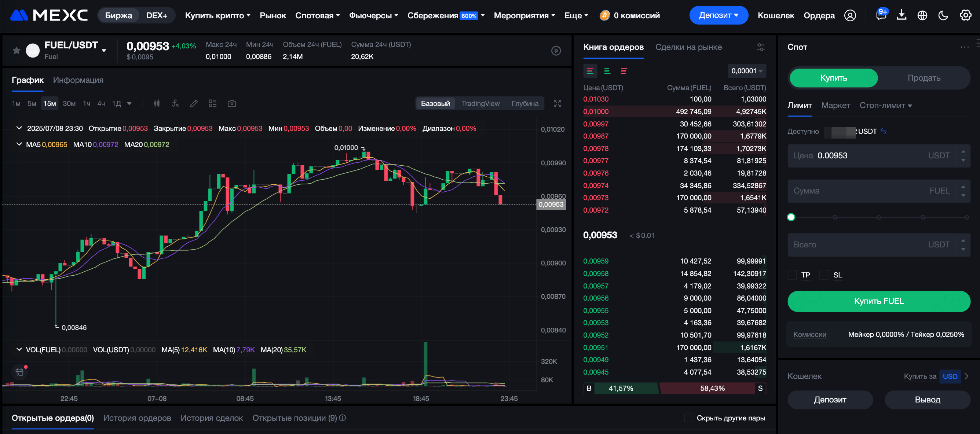
Task: Open 'История ордеров' tab
Action: point(137,418)
